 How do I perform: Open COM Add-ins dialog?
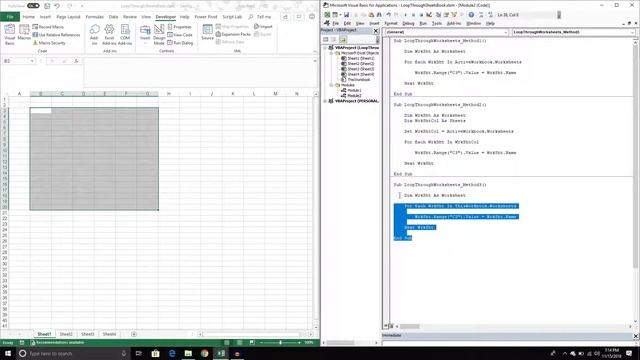(125, 34)
